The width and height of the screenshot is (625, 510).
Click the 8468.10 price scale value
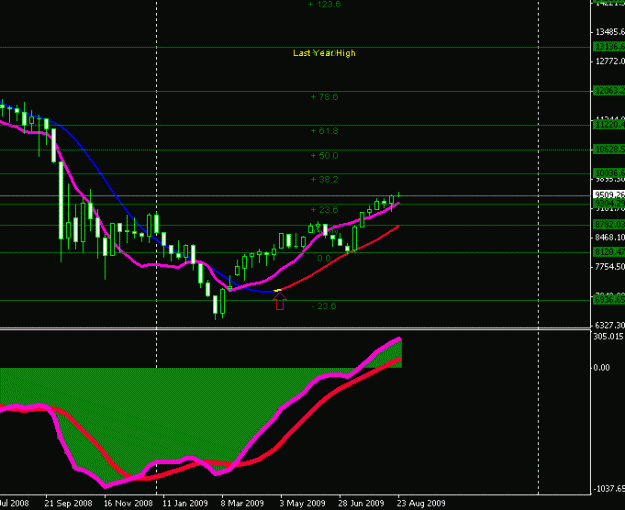pyautogui.click(x=610, y=238)
